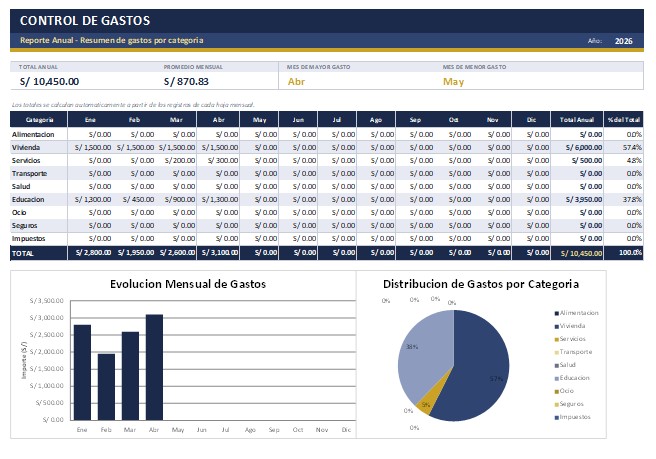Image resolution: width=656 pixels, height=459 pixels.
Task: Click Vivienda's total anual S/ 6,000.00
Action: click(x=584, y=147)
